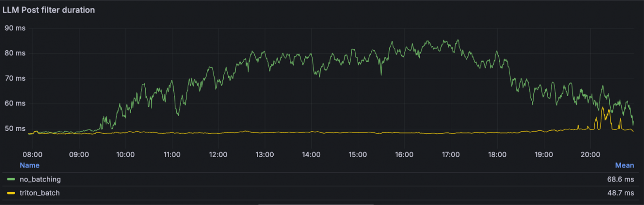Click the 90 ms y-axis label
Screen dimensions: 644x205
pyautogui.click(x=14, y=28)
